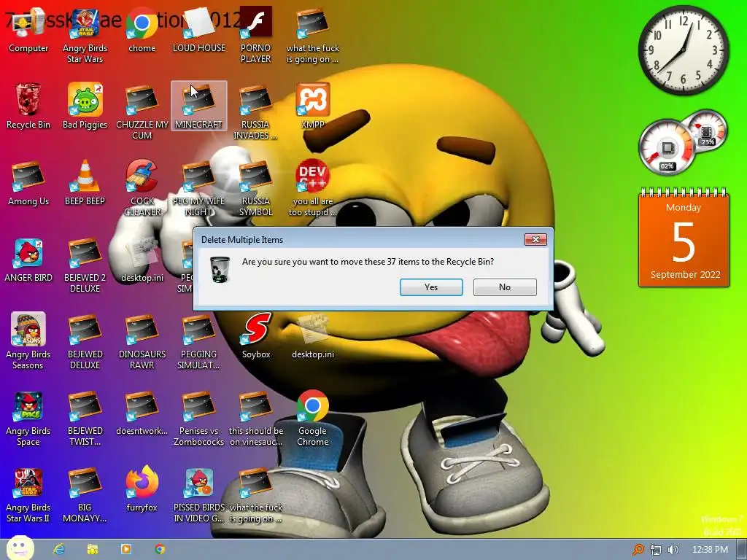Select the Google Chrome desktop icon
This screenshot has height=560, width=747.
pyautogui.click(x=312, y=419)
